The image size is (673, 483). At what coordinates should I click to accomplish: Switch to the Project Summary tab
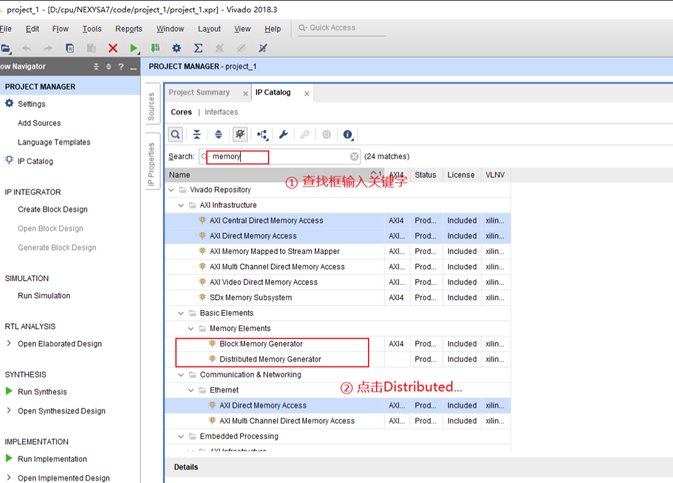pyautogui.click(x=199, y=93)
